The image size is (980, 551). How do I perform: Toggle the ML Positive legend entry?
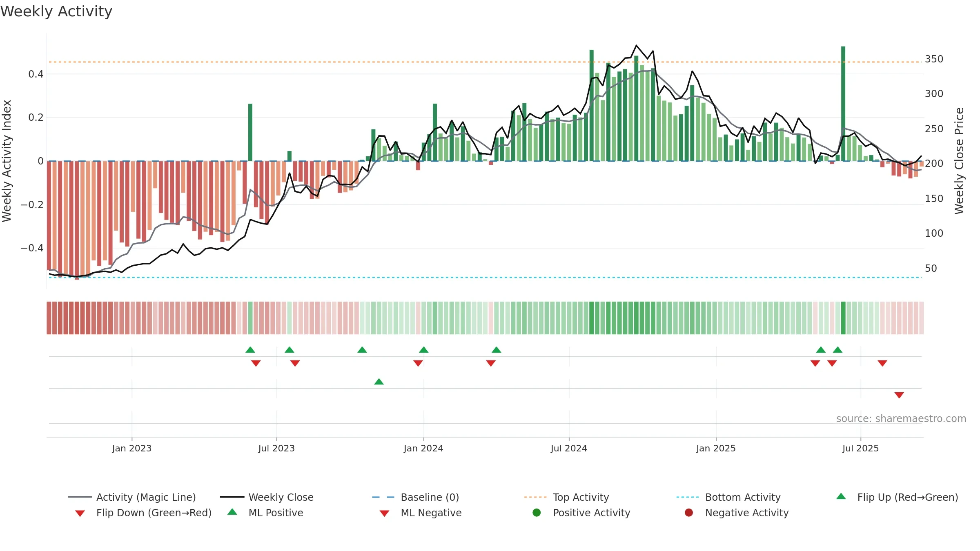pos(265,513)
